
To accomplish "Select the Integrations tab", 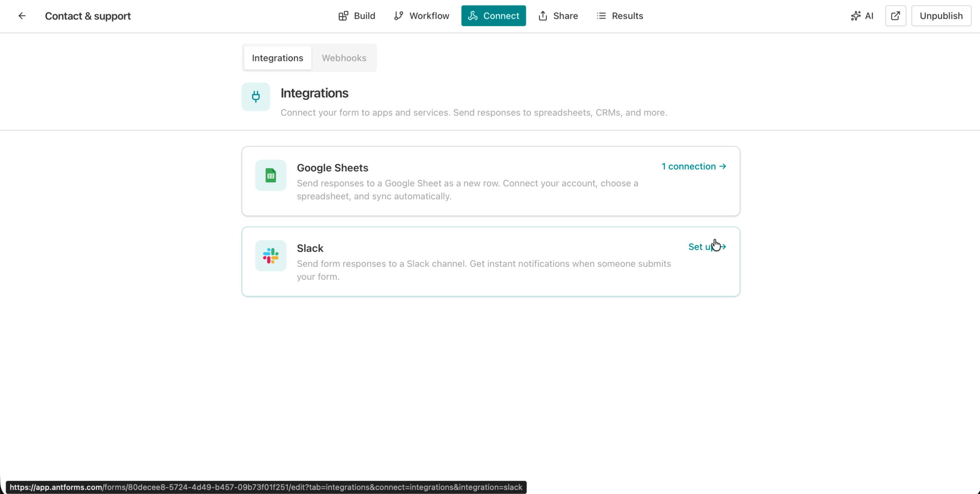I will tap(277, 58).
